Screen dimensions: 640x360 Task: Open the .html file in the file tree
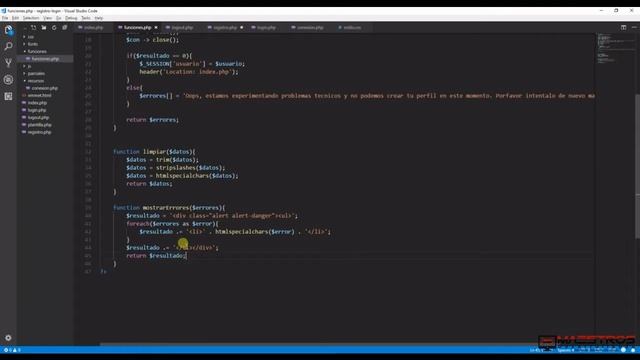(39, 96)
